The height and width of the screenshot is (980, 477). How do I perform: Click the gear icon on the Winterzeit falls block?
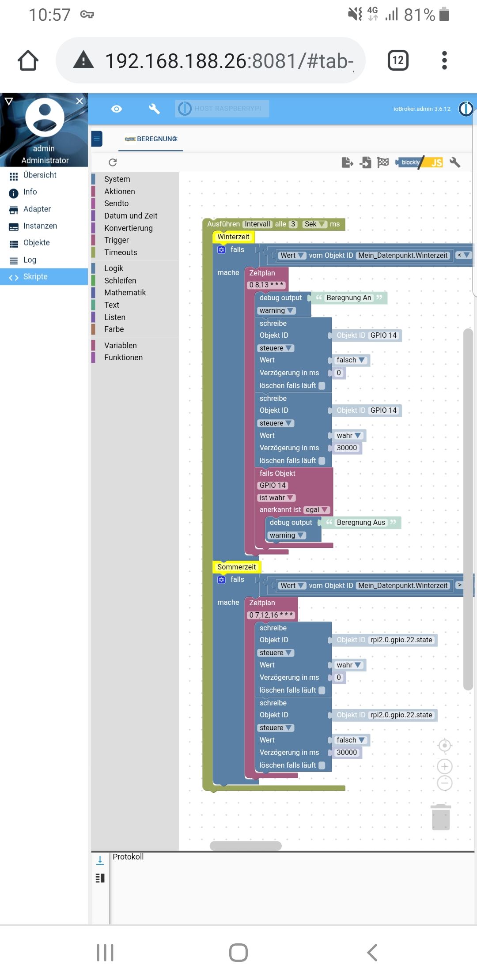222,250
